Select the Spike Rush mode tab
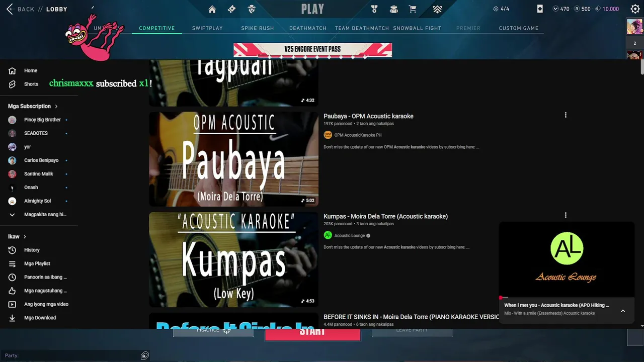The height and width of the screenshot is (362, 644). point(258,28)
